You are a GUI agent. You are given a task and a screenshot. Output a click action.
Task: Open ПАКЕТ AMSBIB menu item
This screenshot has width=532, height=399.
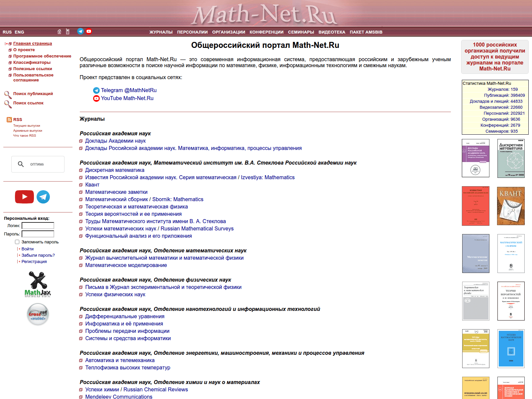(366, 32)
